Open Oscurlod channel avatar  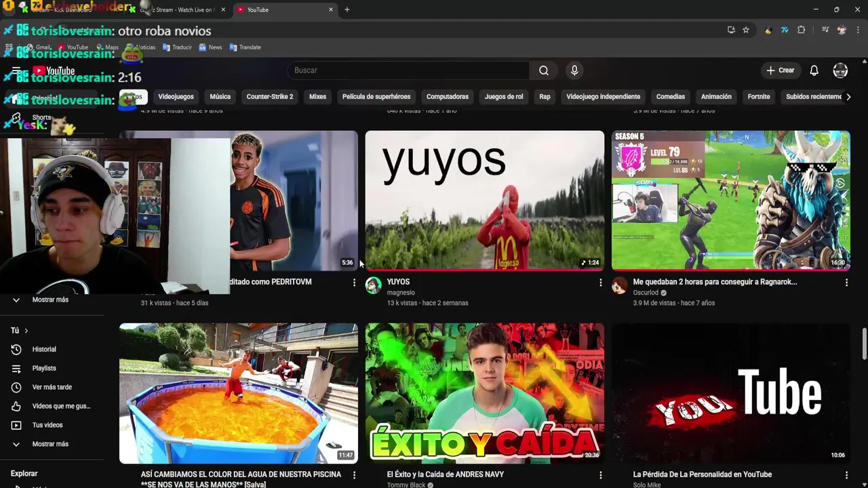(x=620, y=285)
